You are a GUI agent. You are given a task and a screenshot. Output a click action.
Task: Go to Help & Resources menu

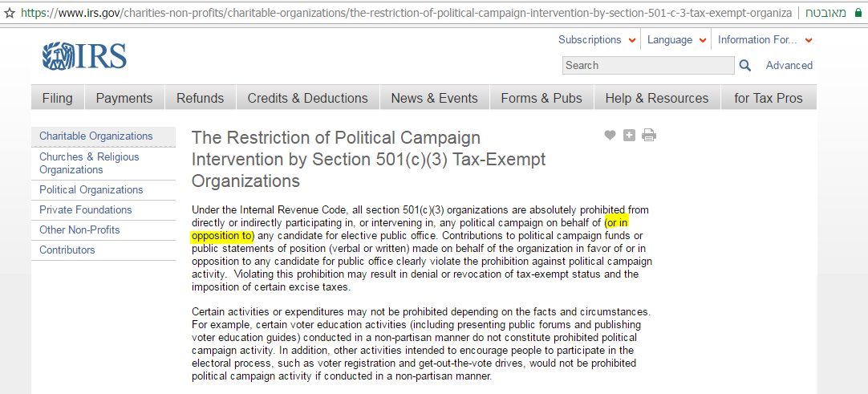[x=656, y=98]
